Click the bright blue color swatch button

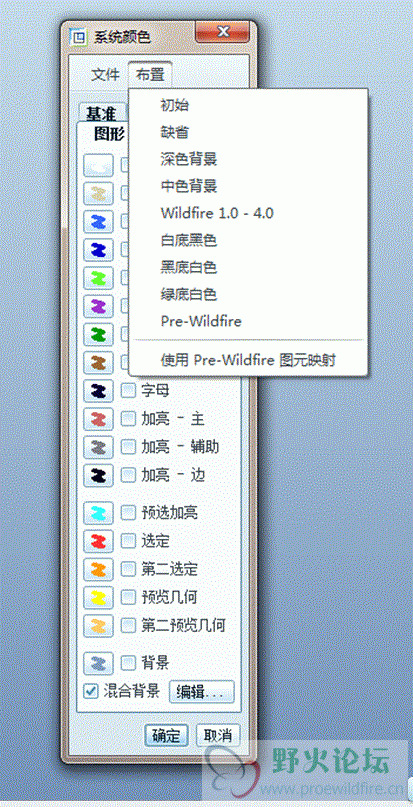98,221
